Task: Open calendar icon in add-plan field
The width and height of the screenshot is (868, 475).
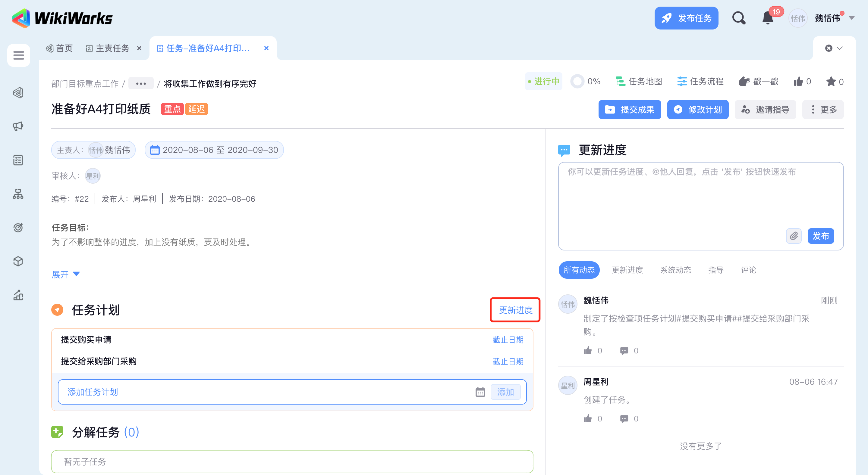Action: click(x=480, y=392)
